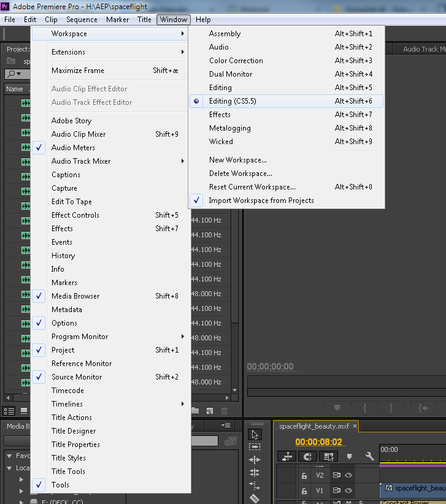Click the New Item icon in Project panel
The height and width of the screenshot is (504, 446).
coord(210,411)
